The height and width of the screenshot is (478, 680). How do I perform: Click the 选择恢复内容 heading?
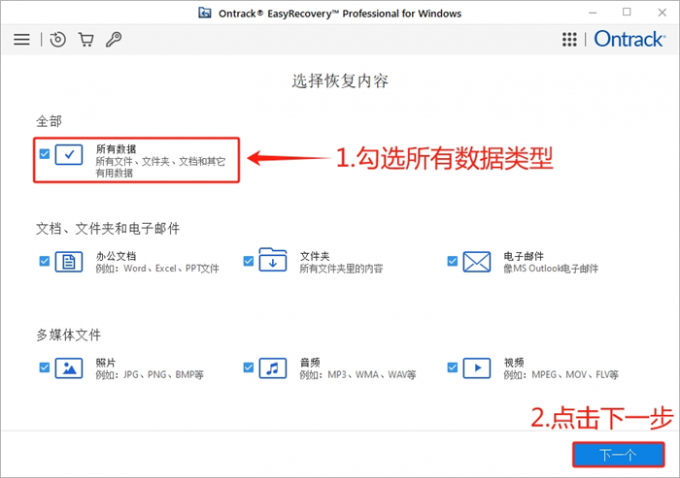[340, 81]
